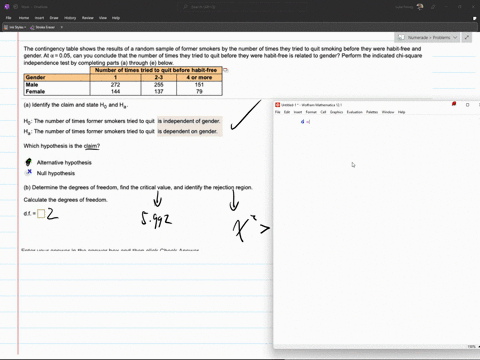Screen dimensions: 480x360
Task: Open OneNote Help tab
Action: (x=116, y=18)
